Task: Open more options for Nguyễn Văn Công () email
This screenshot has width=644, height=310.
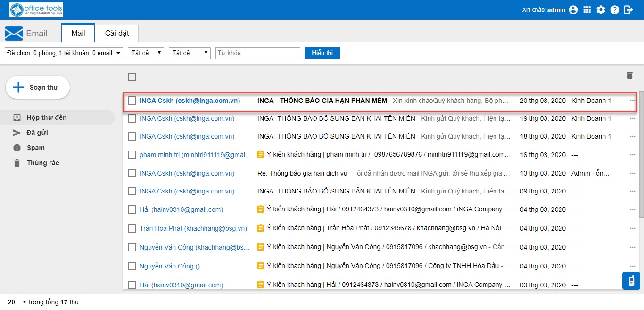Action: point(632,266)
